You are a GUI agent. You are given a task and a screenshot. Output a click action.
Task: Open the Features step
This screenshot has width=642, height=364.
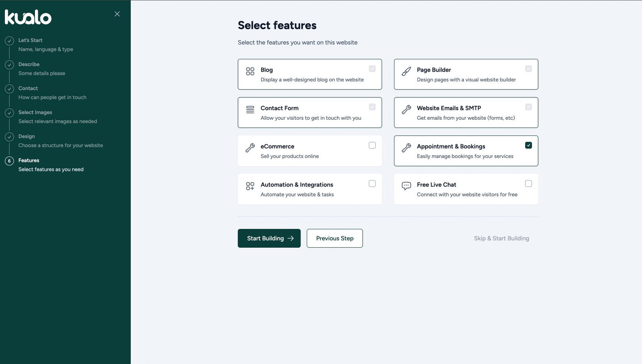click(29, 160)
